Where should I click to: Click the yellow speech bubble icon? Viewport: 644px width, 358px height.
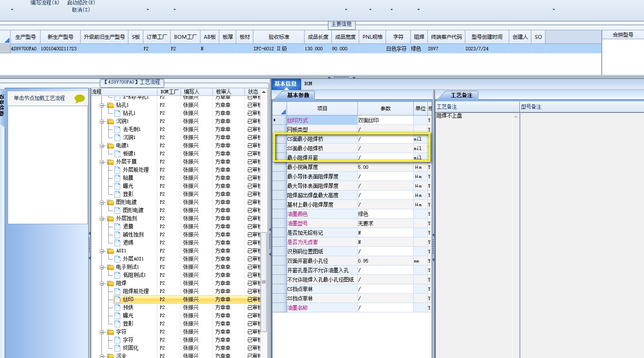pos(80,99)
